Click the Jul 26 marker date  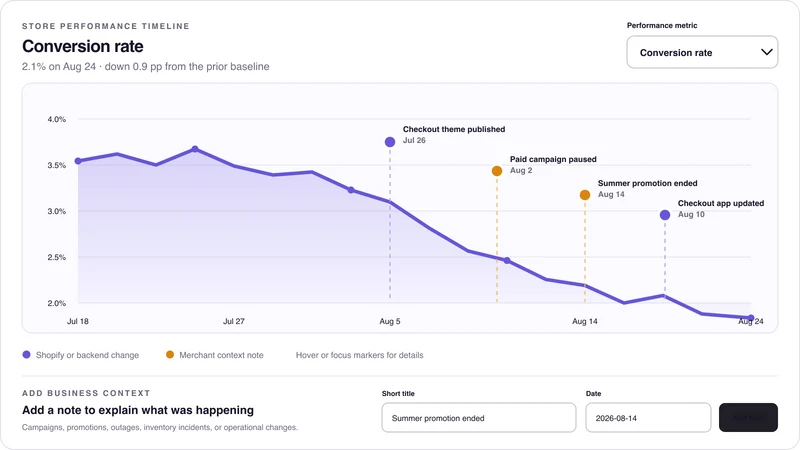click(414, 140)
